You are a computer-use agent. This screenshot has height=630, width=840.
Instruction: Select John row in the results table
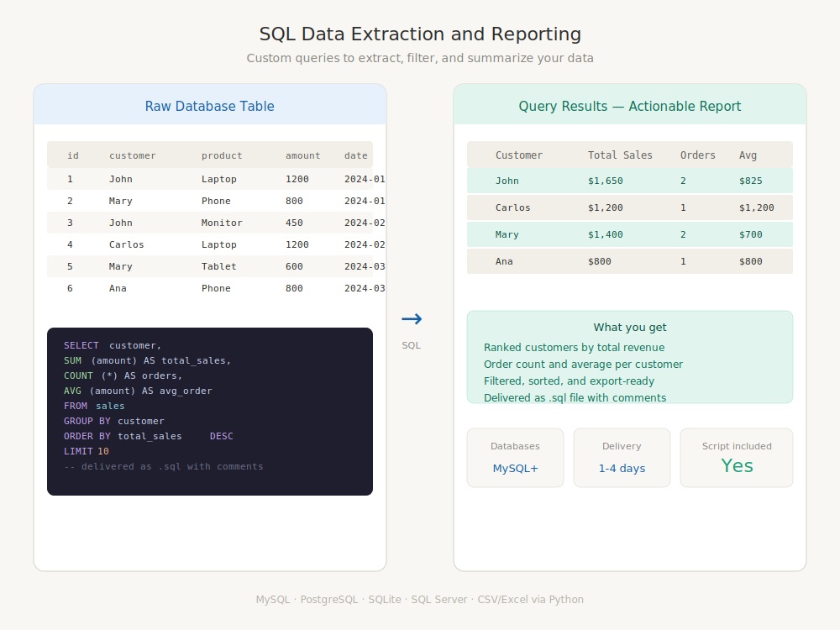pyautogui.click(x=629, y=181)
